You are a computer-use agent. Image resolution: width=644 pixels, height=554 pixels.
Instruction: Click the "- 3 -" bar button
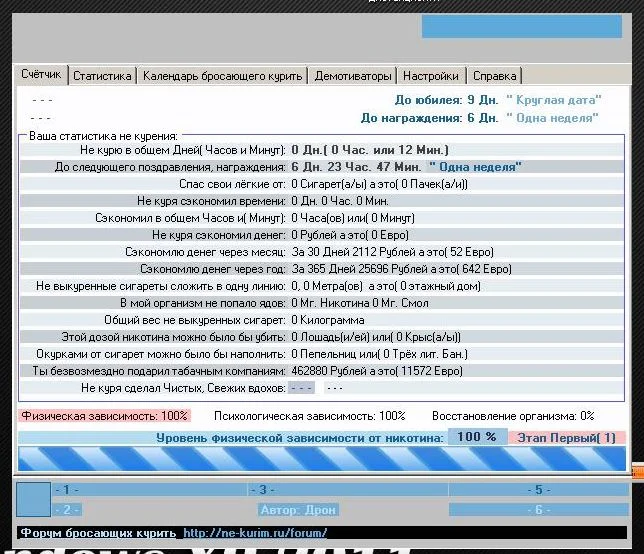(x=347, y=490)
